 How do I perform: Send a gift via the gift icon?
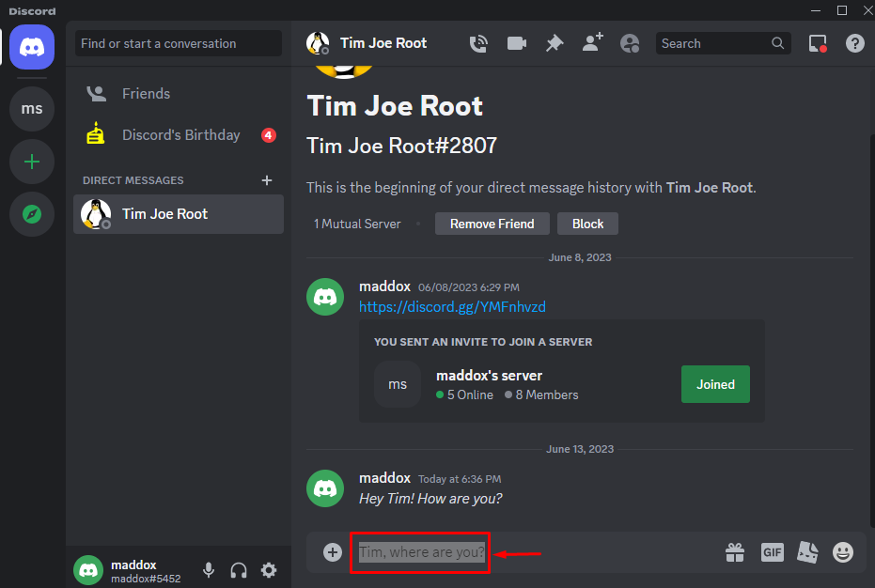[735, 552]
